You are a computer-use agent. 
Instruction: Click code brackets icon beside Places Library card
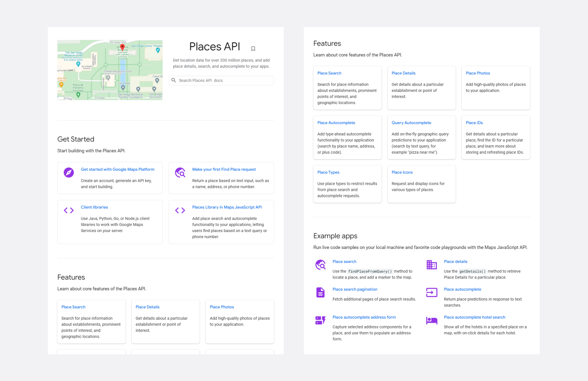click(x=180, y=210)
